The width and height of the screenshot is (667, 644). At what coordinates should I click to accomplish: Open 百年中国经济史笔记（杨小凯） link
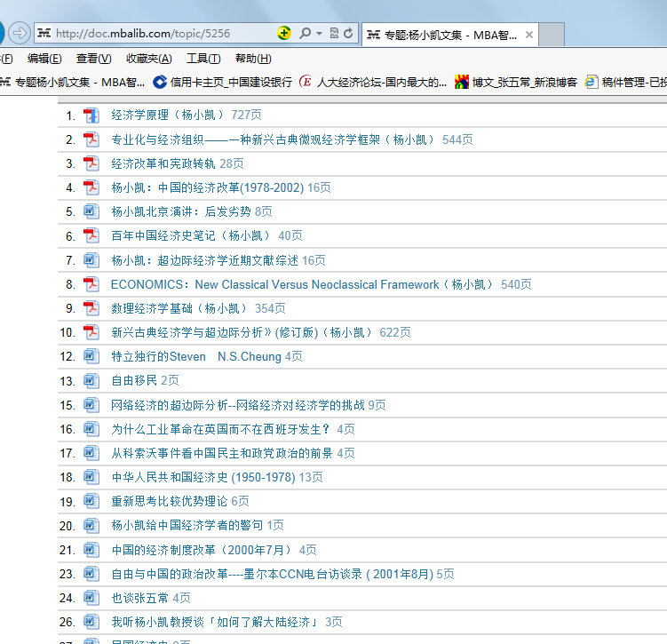tap(191, 235)
